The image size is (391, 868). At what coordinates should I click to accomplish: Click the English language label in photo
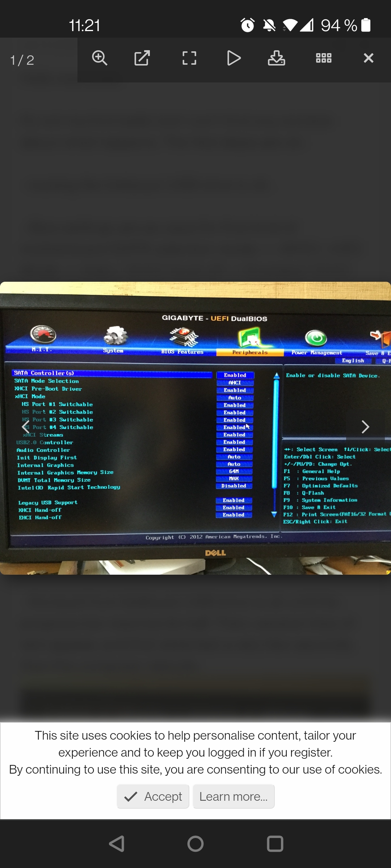353,361
